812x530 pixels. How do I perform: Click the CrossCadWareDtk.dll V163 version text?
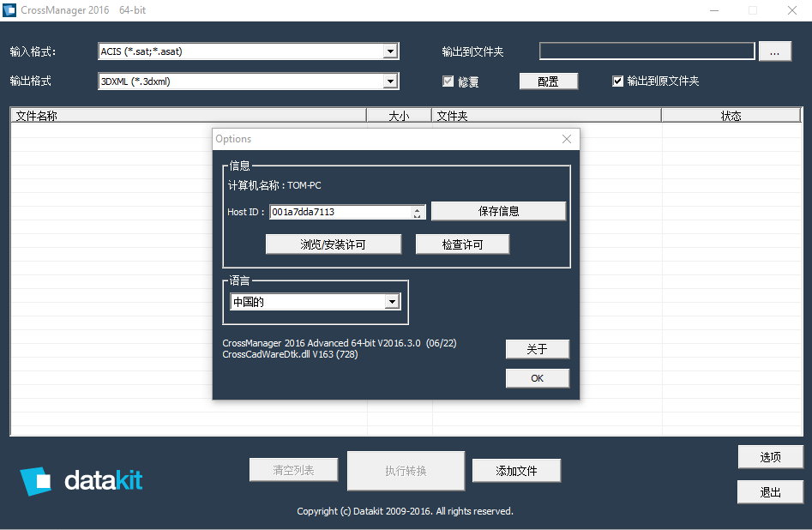290,354
